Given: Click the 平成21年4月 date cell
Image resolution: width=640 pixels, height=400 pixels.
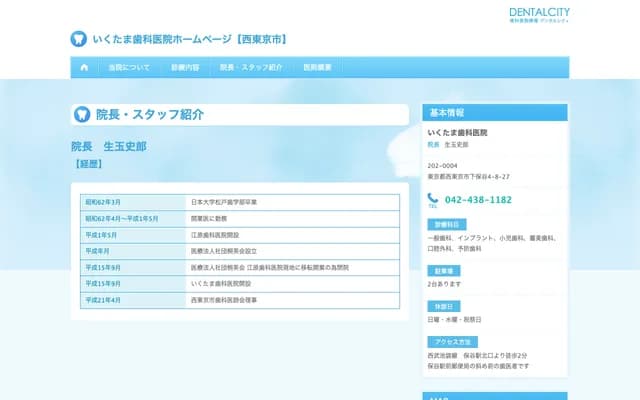Looking at the screenshot, I should (x=103, y=299).
